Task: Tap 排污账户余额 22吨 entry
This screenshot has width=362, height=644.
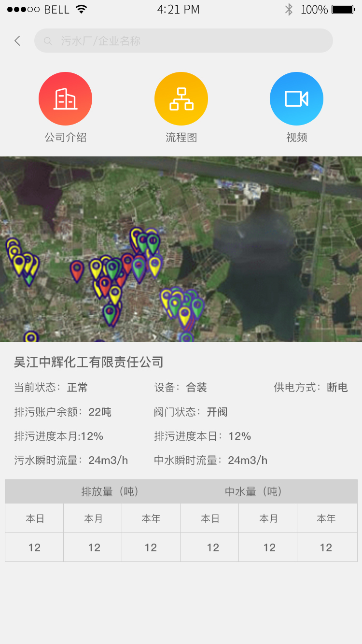Action: click(x=63, y=412)
